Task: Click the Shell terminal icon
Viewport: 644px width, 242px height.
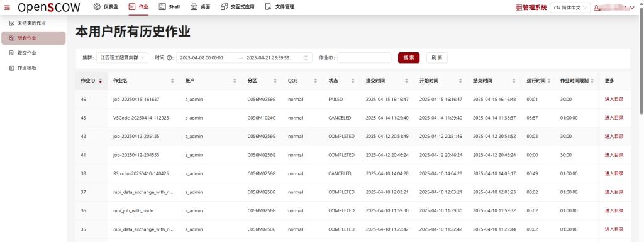Action: [x=162, y=6]
